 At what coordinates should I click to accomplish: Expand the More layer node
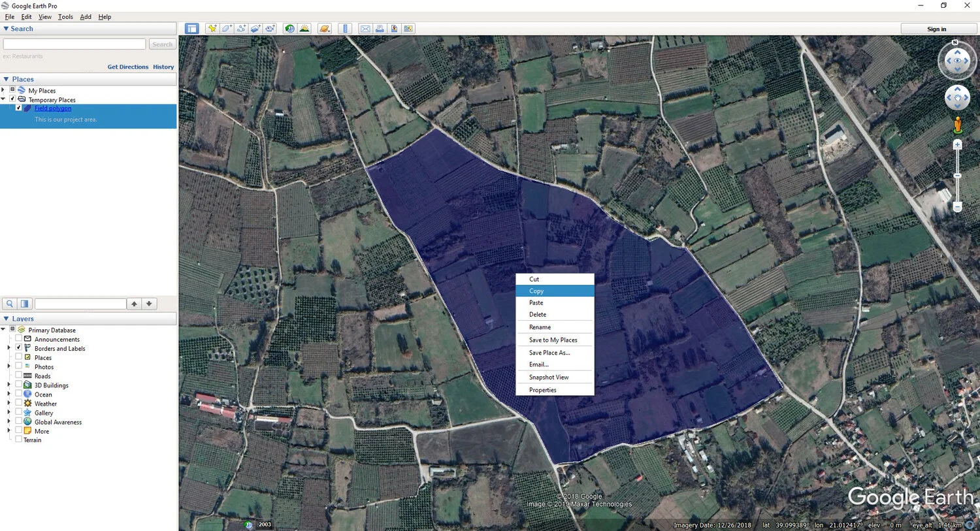(9, 430)
